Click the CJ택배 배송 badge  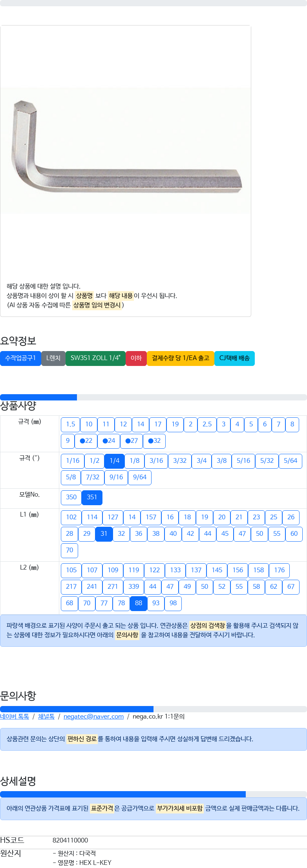[234, 358]
